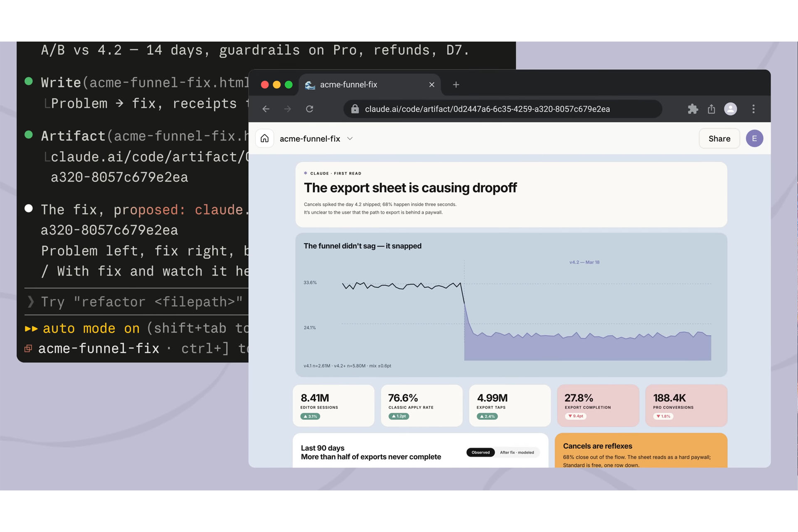
Task: Click the 27.8% Export Completion card
Action: pos(598,406)
